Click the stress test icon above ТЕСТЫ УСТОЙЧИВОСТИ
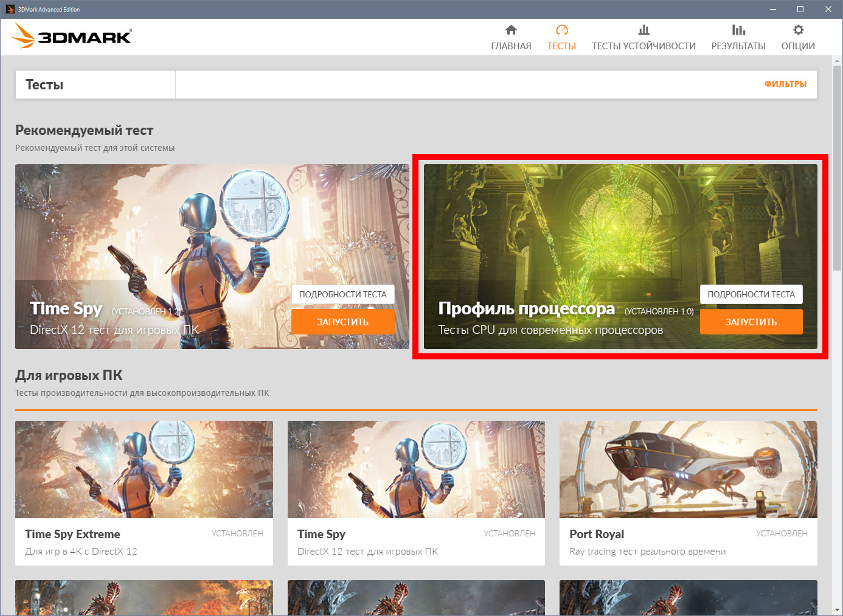Viewport: 843px width, 616px height. coord(644,30)
